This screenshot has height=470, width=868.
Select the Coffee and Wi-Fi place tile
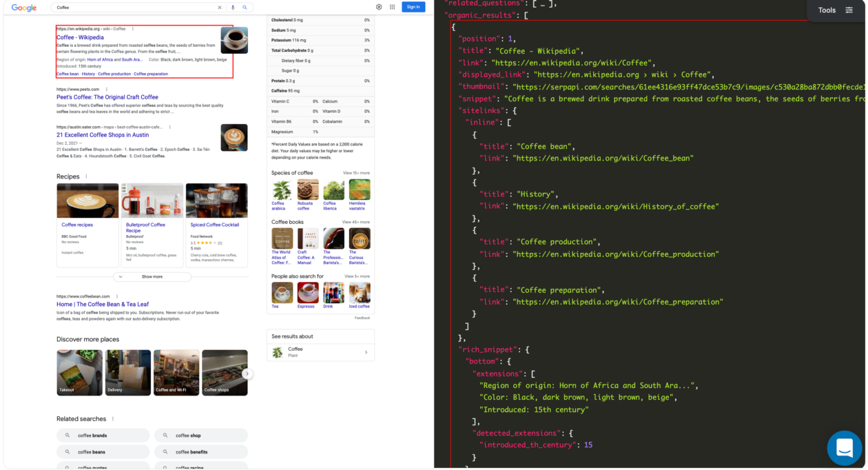coord(176,372)
